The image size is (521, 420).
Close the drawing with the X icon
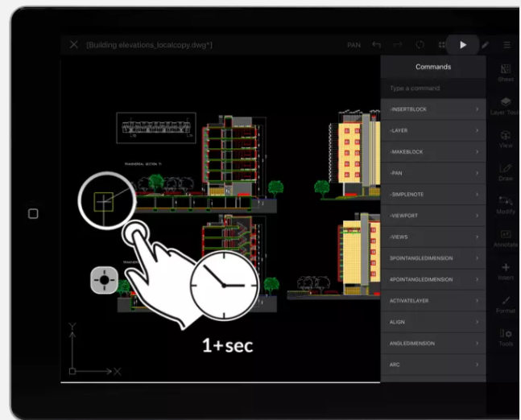[73, 45]
